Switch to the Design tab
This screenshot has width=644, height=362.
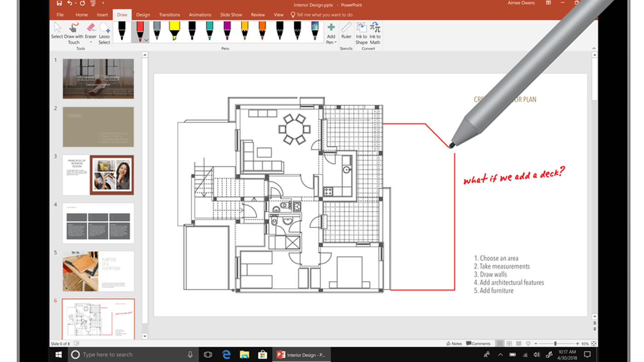click(143, 15)
